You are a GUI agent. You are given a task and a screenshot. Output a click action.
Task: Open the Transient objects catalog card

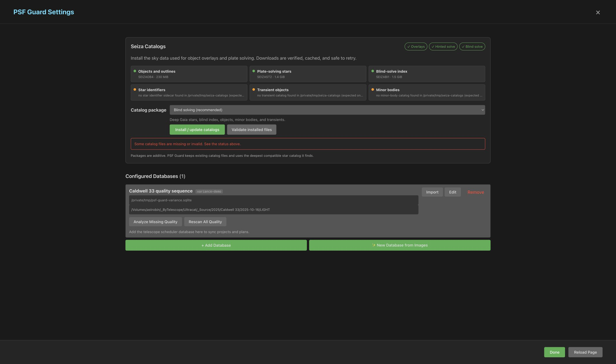point(308,92)
